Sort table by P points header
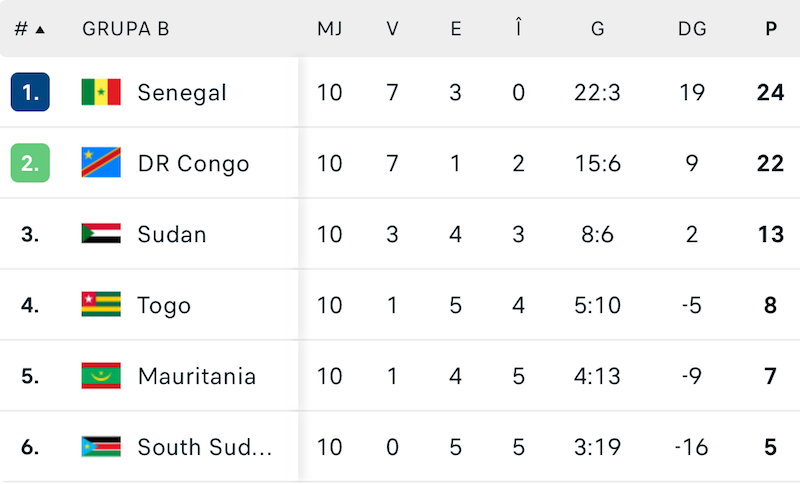Viewport: 800px width, 484px height. (771, 29)
